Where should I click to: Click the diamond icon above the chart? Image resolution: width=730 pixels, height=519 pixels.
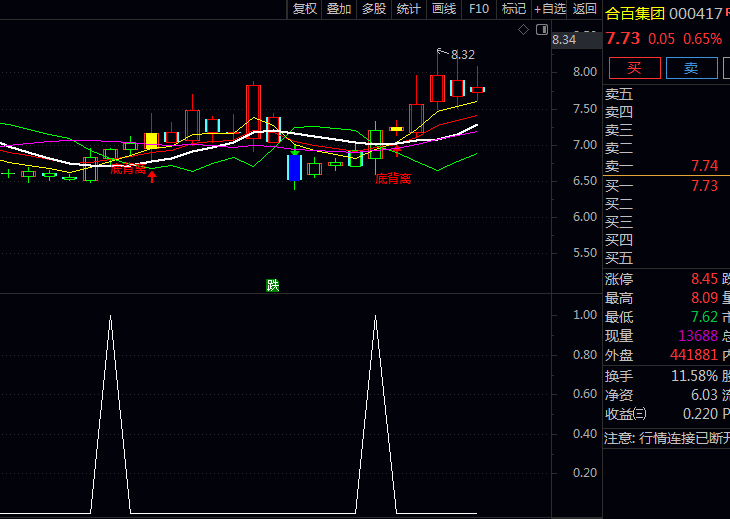pyautogui.click(x=523, y=30)
